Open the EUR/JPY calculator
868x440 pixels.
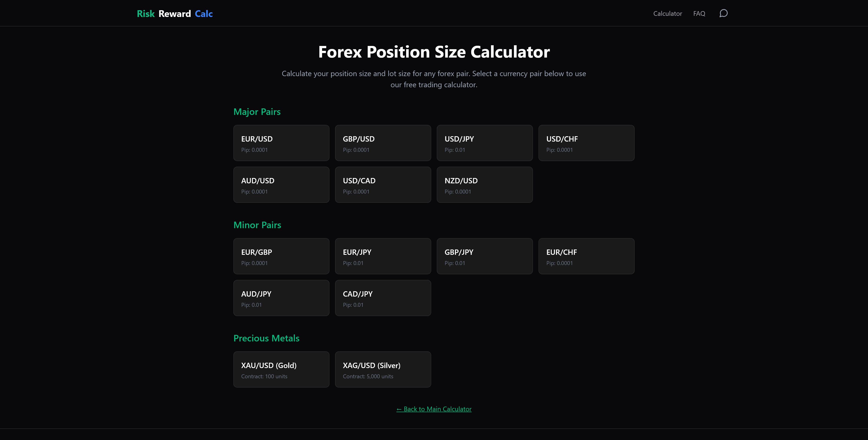383,256
